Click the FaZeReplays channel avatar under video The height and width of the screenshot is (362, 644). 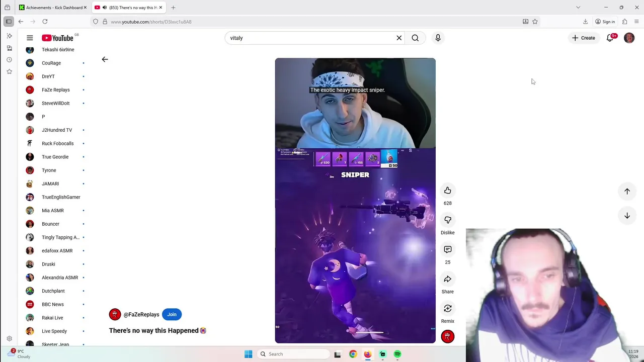tap(115, 315)
